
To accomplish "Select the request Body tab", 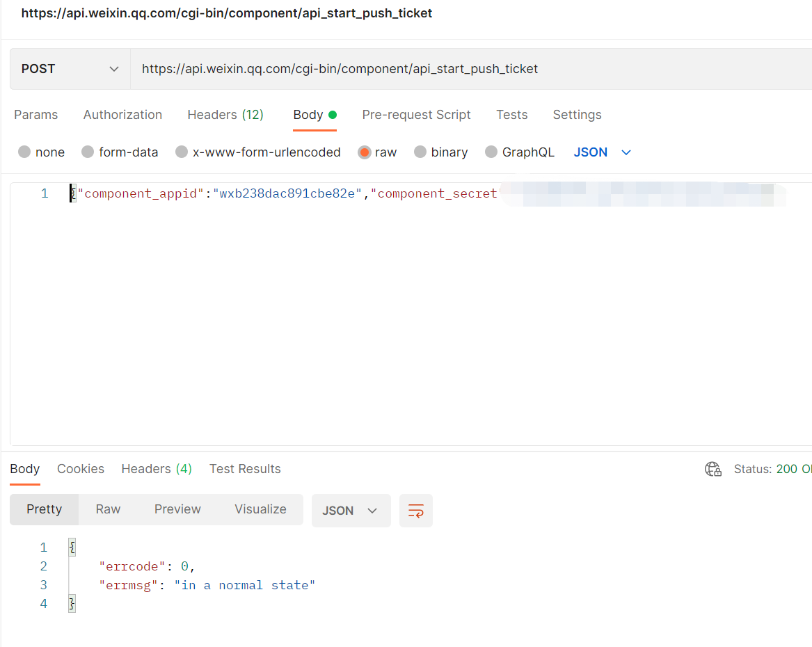I will [315, 115].
